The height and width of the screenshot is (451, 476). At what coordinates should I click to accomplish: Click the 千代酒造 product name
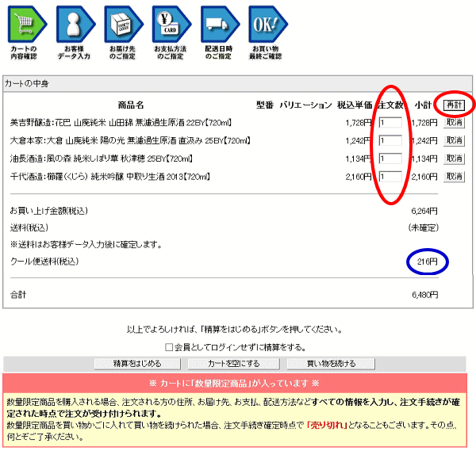click(110, 176)
